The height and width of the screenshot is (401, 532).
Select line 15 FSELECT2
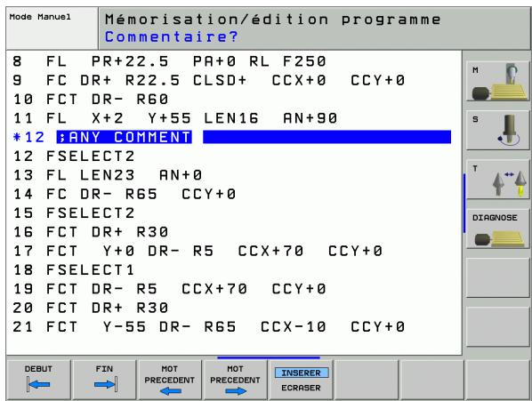click(x=74, y=213)
